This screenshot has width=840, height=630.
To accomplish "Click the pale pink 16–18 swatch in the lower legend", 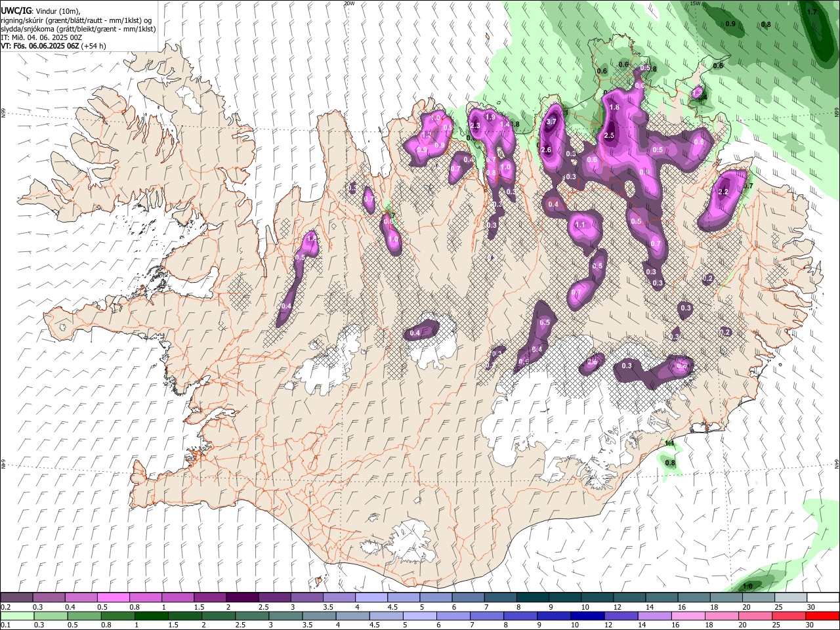I will click(687, 616).
